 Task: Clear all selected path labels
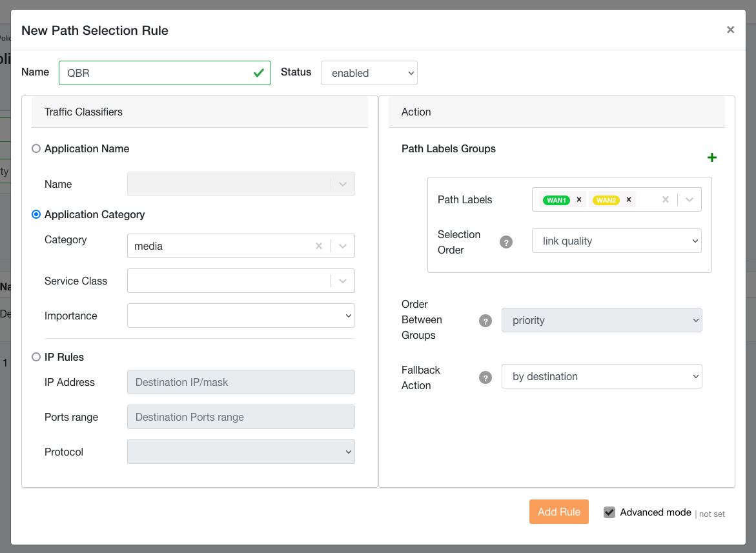(x=665, y=200)
